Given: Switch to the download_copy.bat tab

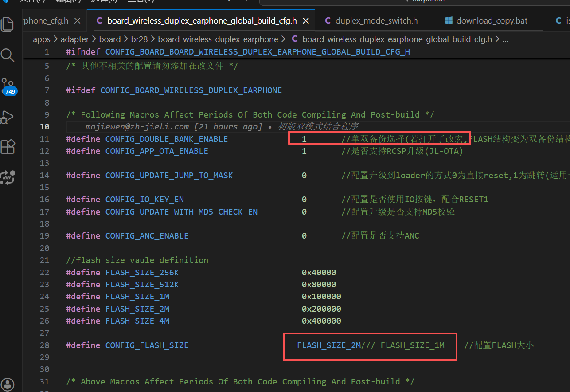Looking at the screenshot, I should (x=492, y=20).
